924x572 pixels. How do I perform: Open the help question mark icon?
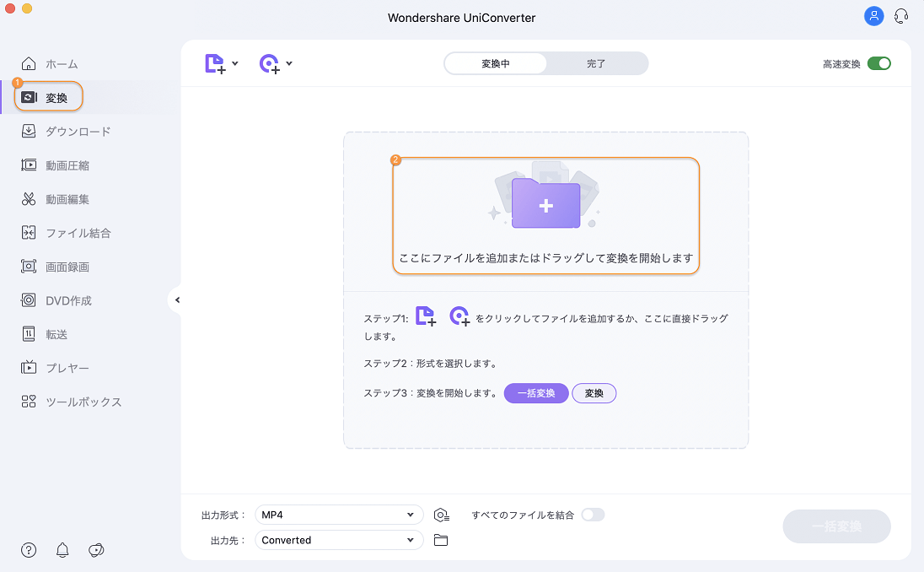coord(29,550)
